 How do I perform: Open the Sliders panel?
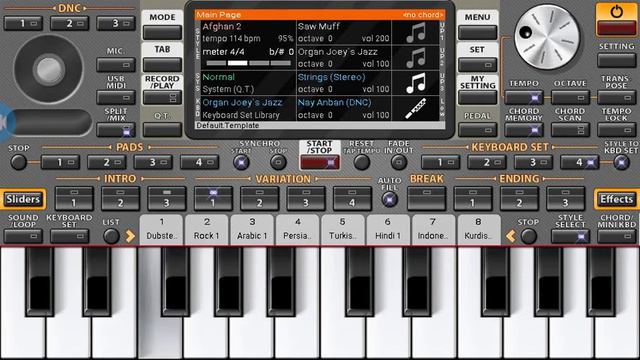[23, 199]
